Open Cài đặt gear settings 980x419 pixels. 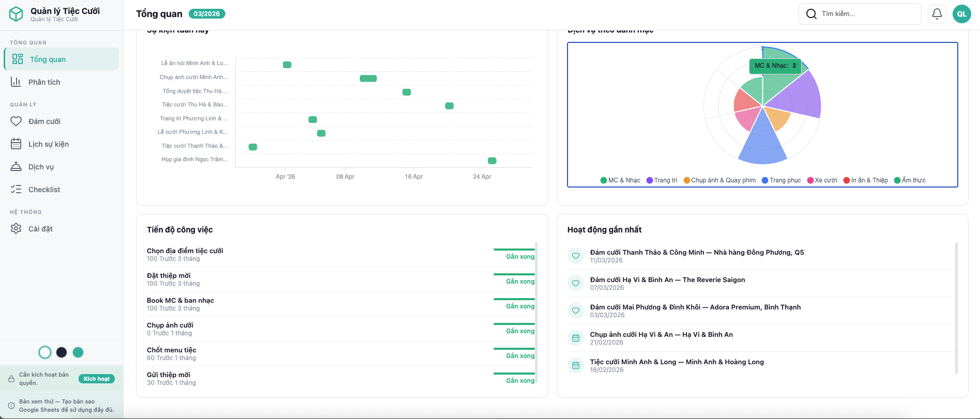point(40,229)
